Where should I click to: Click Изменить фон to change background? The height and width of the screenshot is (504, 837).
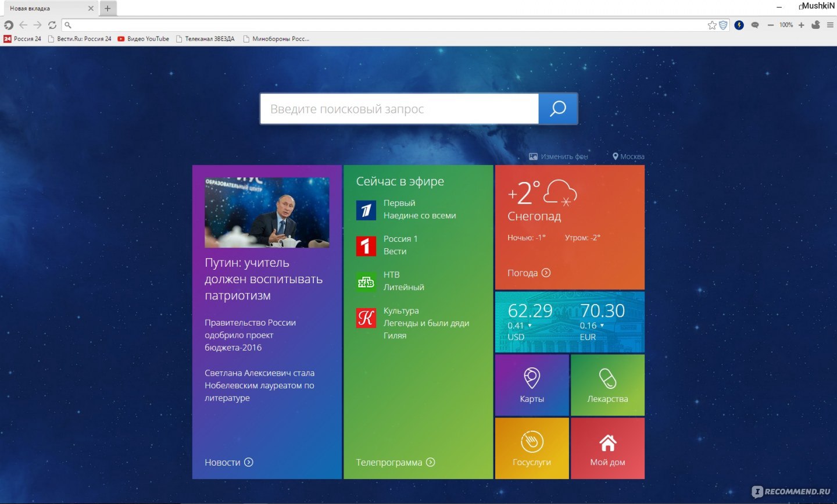pyautogui.click(x=559, y=156)
